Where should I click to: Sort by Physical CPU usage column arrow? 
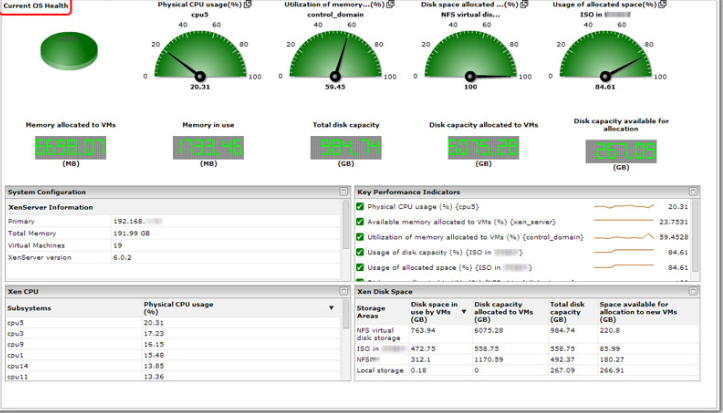tap(331, 307)
